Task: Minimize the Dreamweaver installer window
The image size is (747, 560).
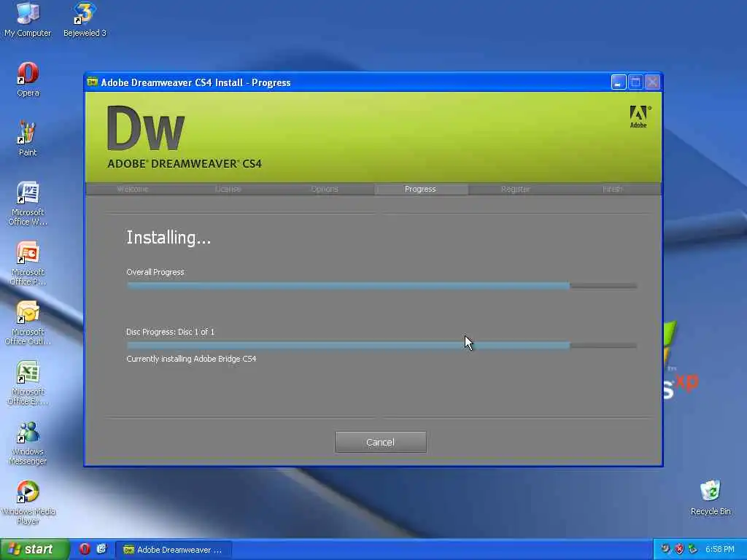Action: click(619, 82)
